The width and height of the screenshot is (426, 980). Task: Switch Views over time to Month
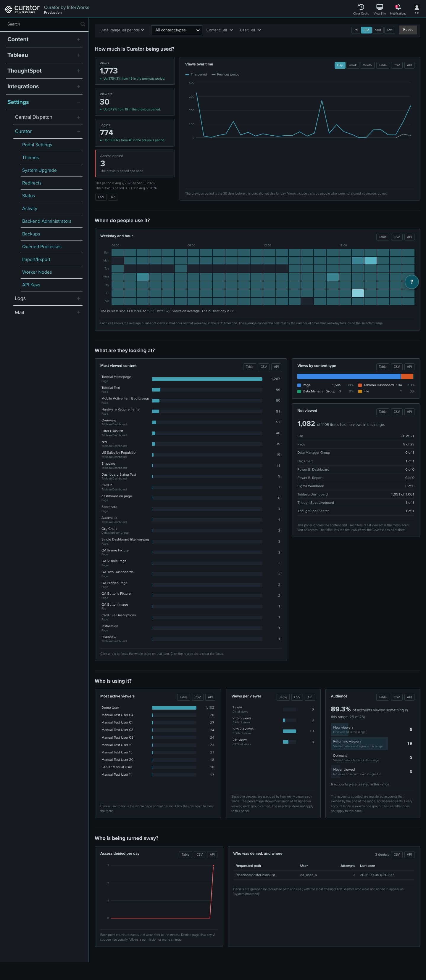(367, 65)
